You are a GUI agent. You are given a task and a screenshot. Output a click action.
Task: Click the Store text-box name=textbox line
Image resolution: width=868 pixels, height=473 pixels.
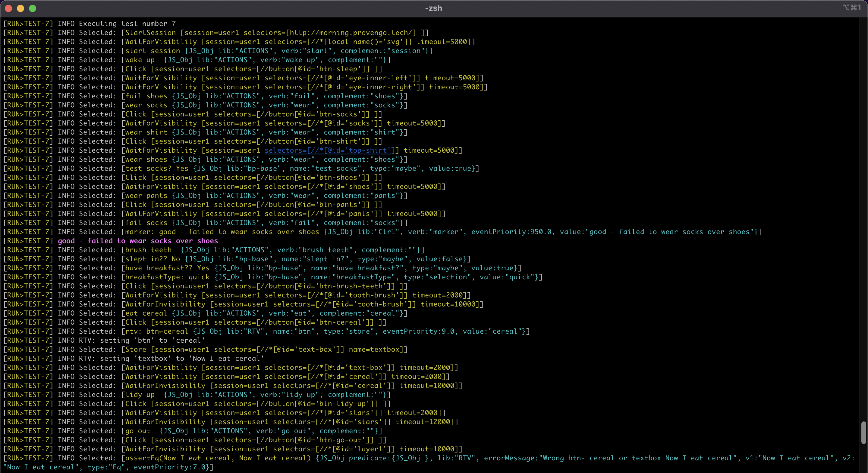click(206, 350)
